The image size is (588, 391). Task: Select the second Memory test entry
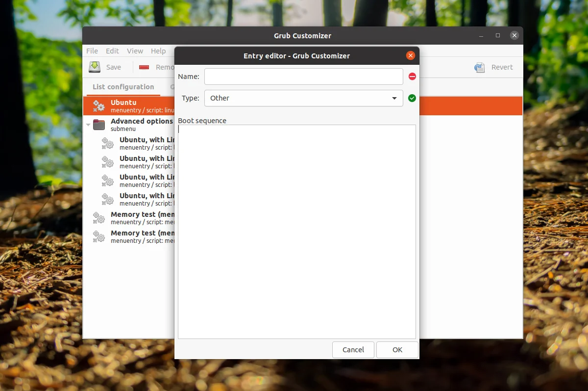(129, 236)
